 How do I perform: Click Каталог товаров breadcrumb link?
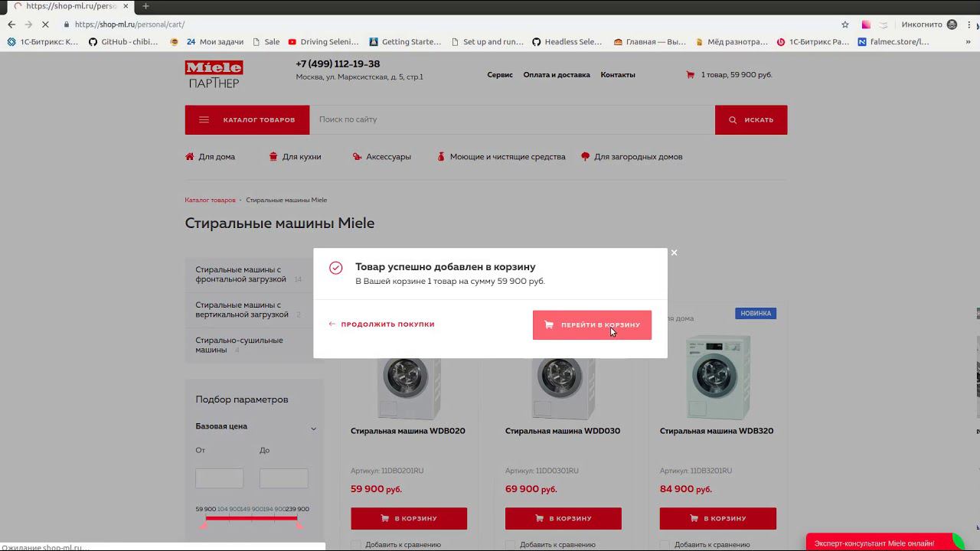(x=210, y=201)
